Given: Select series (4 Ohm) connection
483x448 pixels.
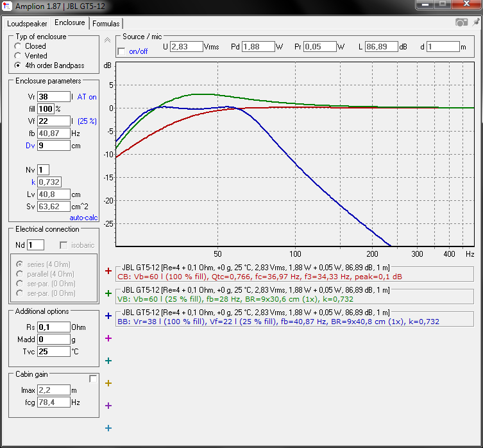Looking at the screenshot, I should click(x=19, y=264).
